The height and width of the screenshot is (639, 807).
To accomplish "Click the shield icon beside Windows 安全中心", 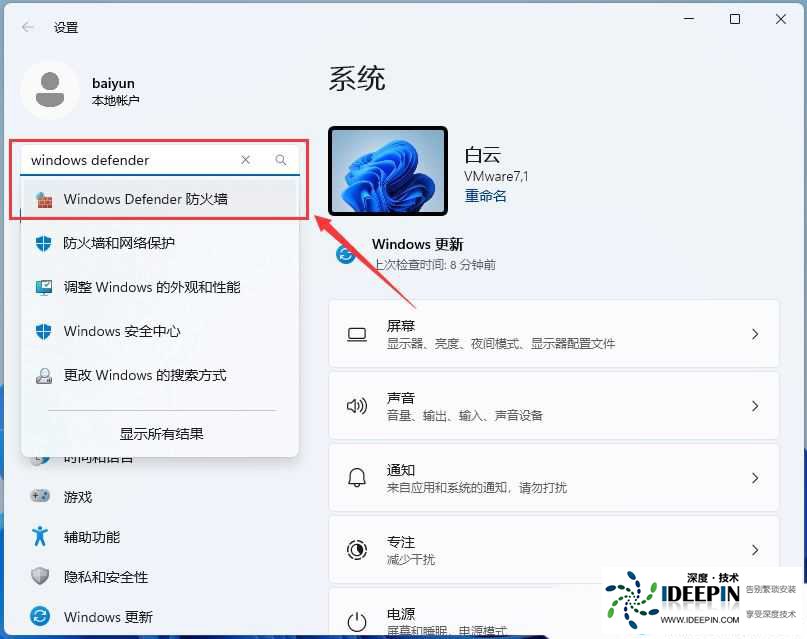I will [44, 331].
